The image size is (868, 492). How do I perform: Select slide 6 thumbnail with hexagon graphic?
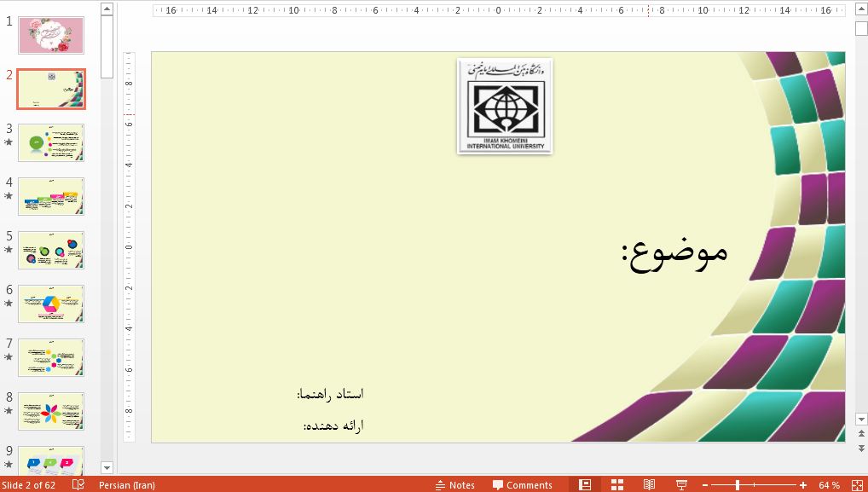tap(51, 304)
